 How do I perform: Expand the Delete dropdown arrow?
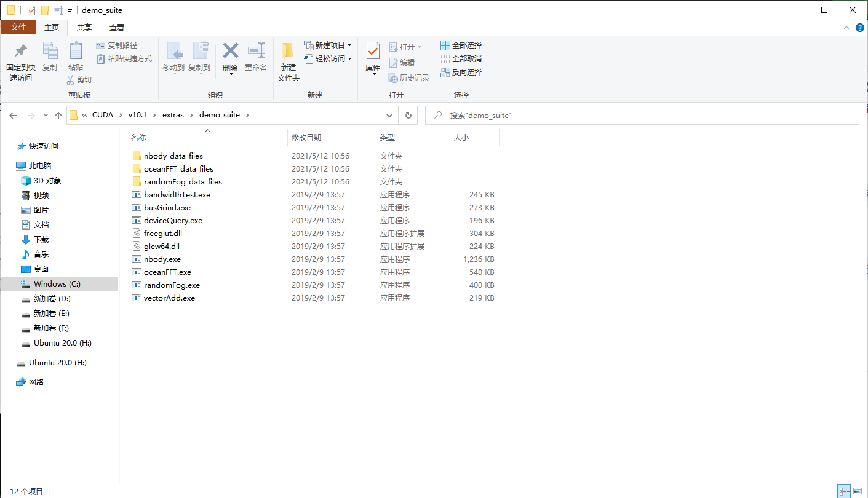point(231,74)
